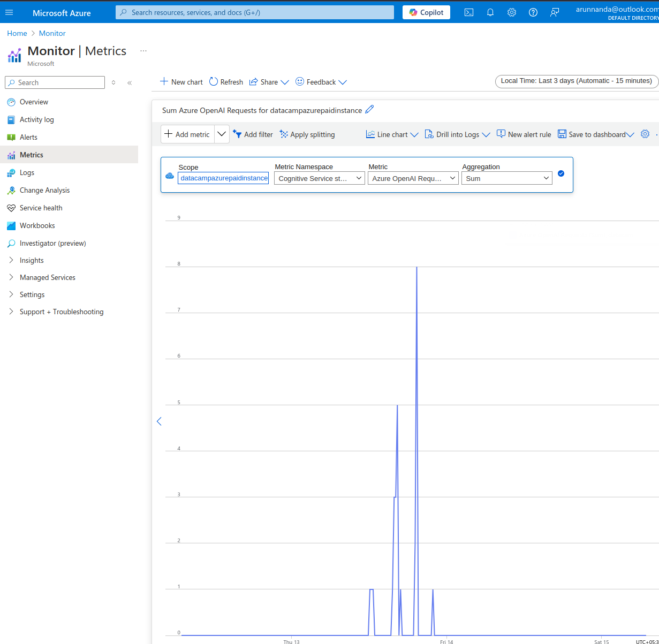Open the Metric dropdown
Image resolution: width=659 pixels, height=644 pixels.
(413, 178)
